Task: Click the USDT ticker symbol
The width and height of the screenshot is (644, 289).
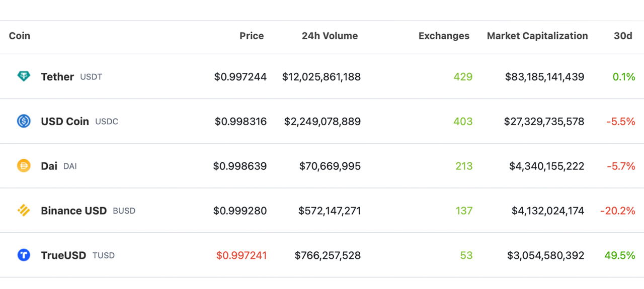Action: coord(91,77)
